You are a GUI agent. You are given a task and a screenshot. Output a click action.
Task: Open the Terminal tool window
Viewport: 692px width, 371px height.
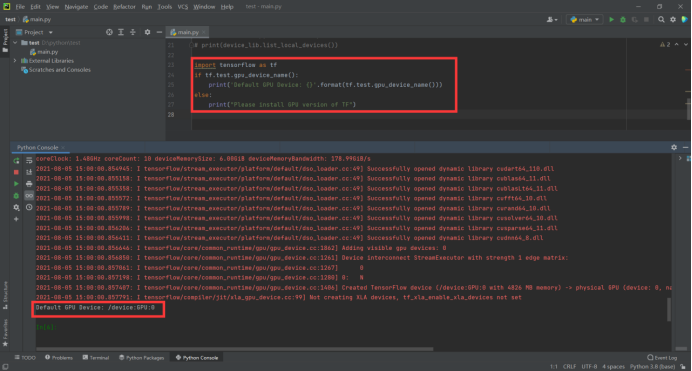tap(96, 358)
